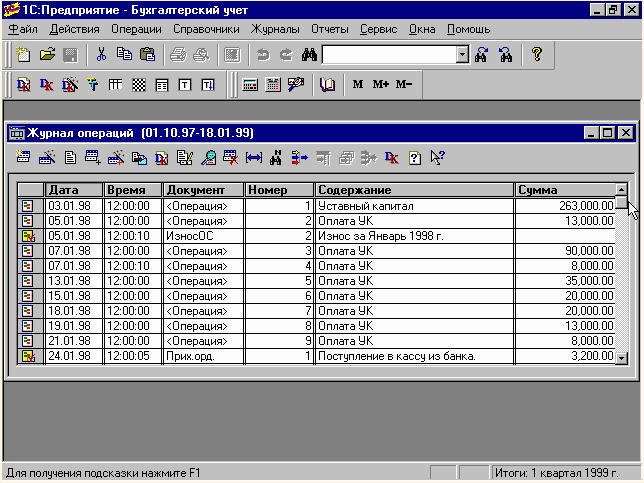
Task: Open the calculator from the toolbar
Action: click(x=249, y=85)
